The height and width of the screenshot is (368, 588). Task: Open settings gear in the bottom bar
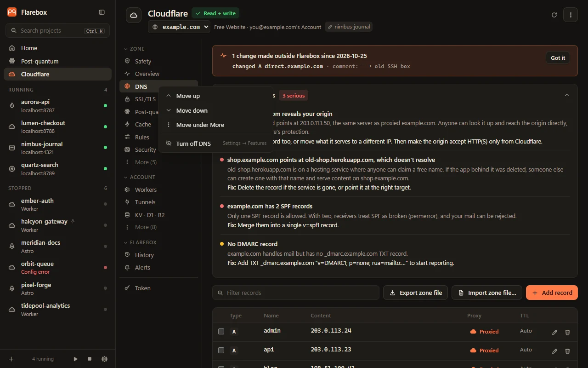pos(104,359)
